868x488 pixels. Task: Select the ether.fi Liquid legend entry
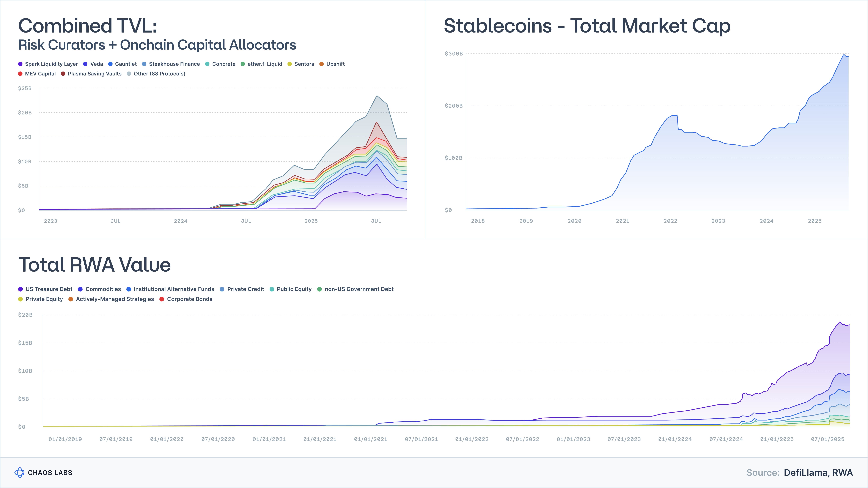(243, 64)
